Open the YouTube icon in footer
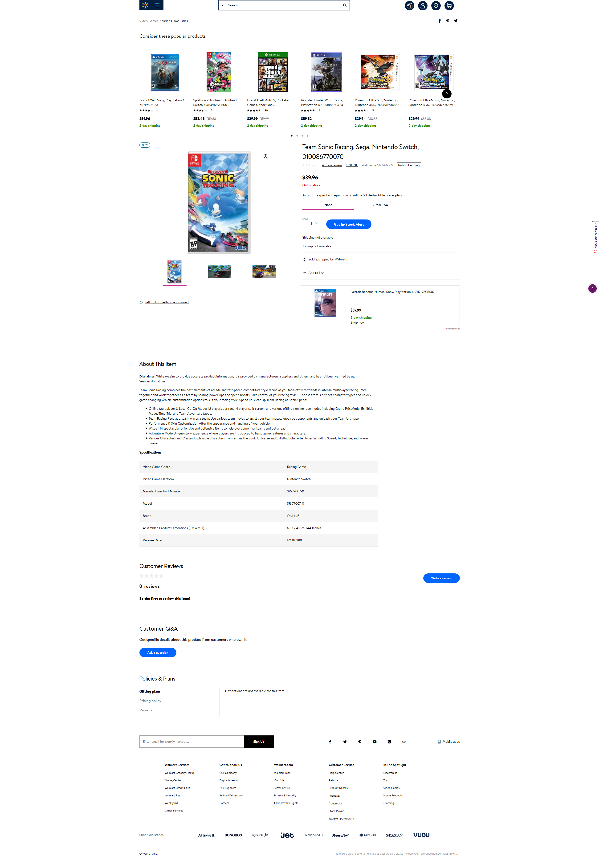This screenshot has width=599, height=868. coord(374,742)
